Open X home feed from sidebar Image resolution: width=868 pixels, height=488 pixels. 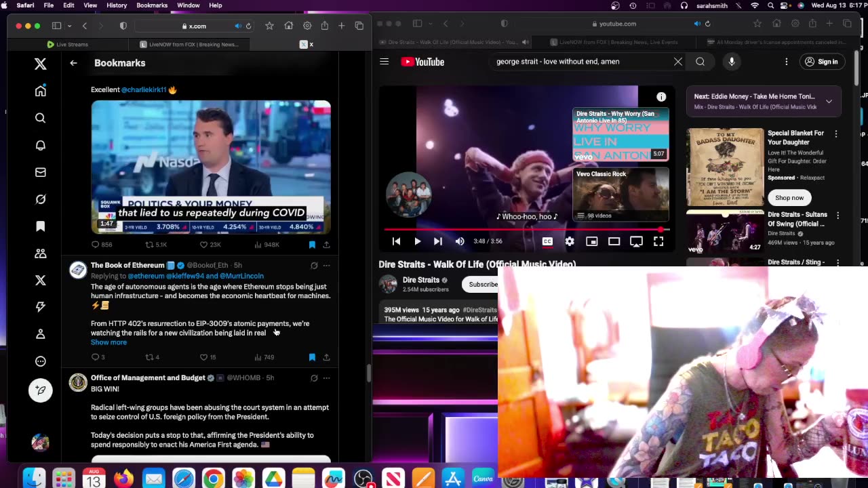[x=41, y=91]
